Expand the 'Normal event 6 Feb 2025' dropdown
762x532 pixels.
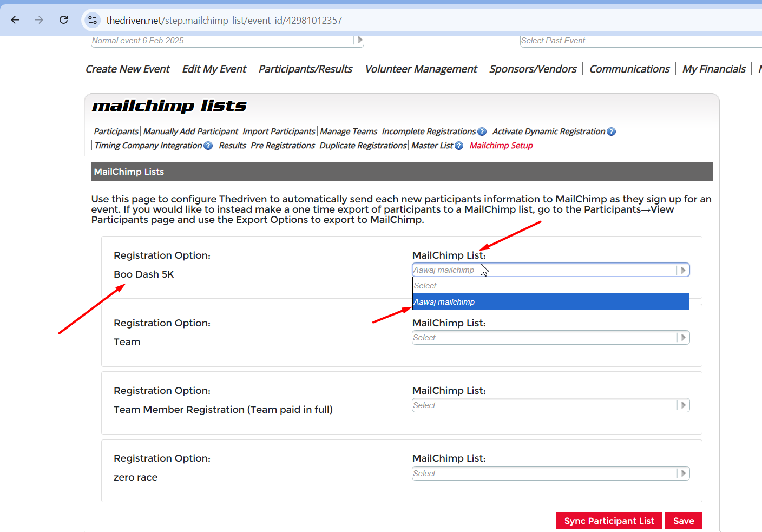click(227, 41)
